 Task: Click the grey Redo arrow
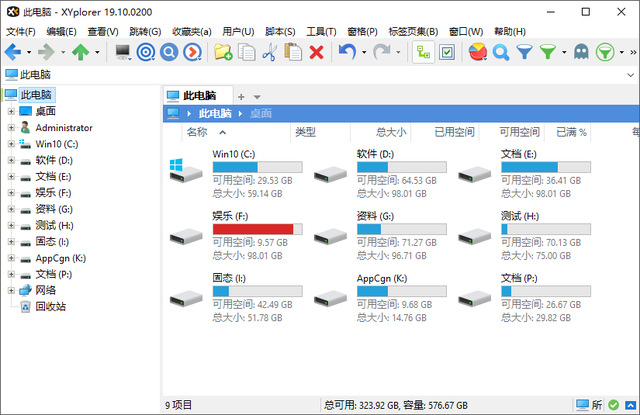(382, 52)
